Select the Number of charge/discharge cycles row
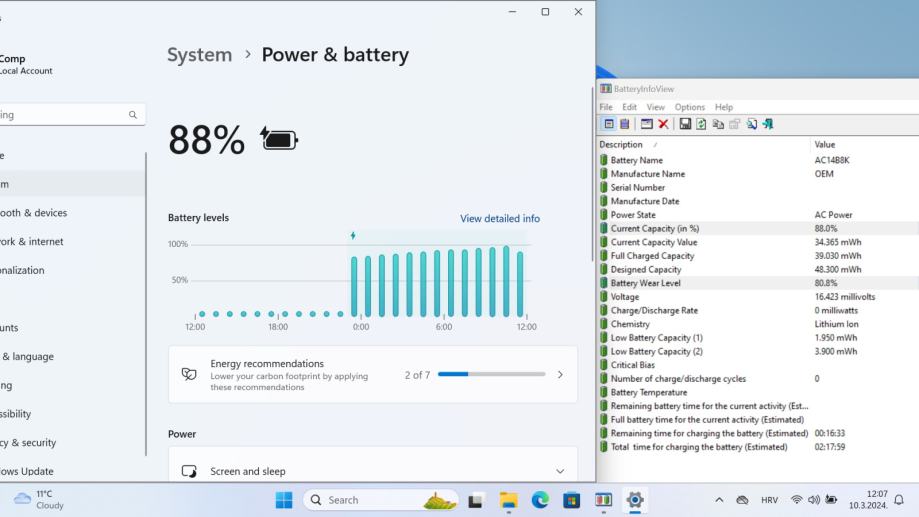The width and height of the screenshot is (919, 517). tap(758, 379)
